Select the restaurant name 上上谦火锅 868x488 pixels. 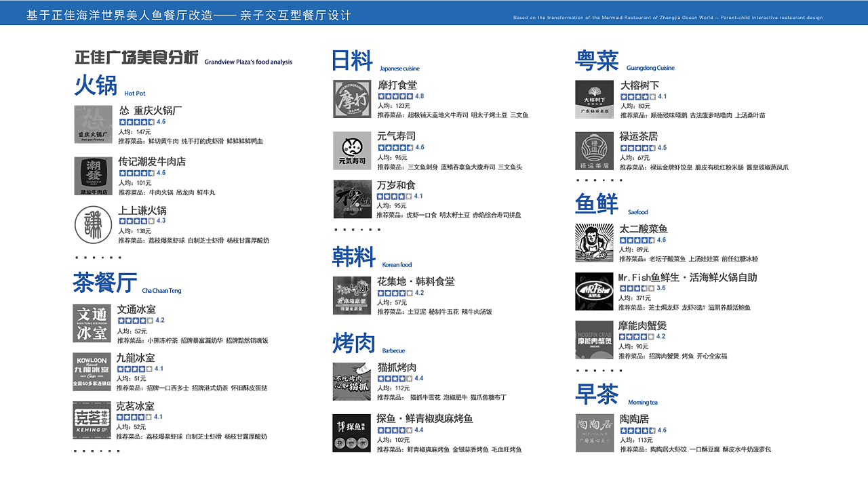coord(142,211)
